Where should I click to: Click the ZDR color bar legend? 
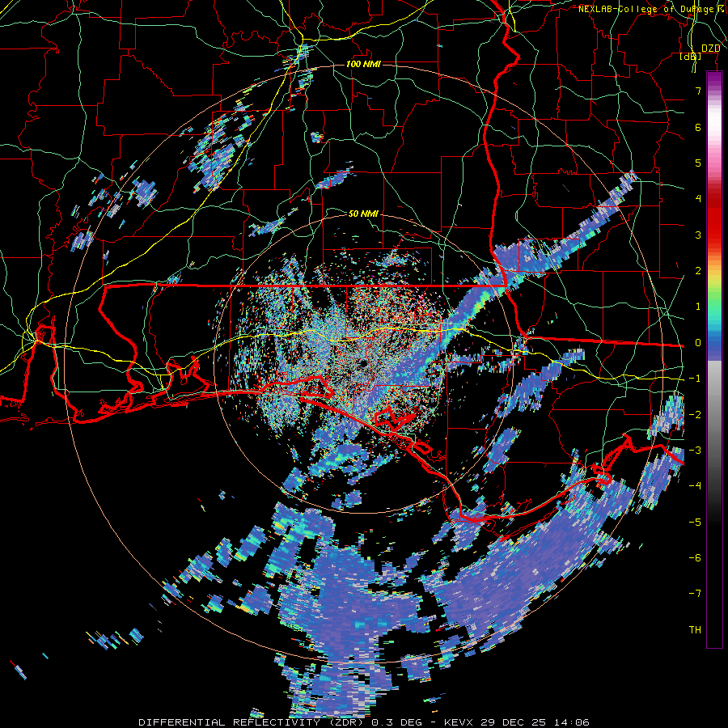tap(714, 360)
